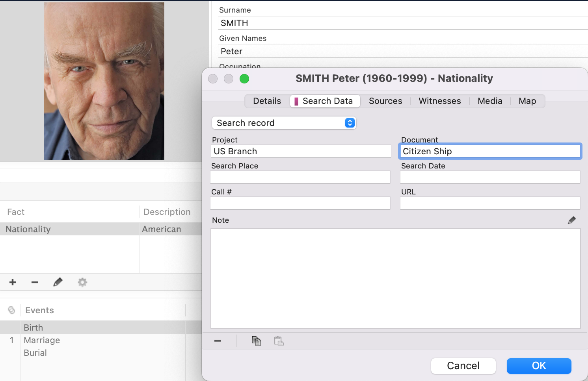The height and width of the screenshot is (381, 588).
Task: Go to the Media tab
Action: [489, 101]
